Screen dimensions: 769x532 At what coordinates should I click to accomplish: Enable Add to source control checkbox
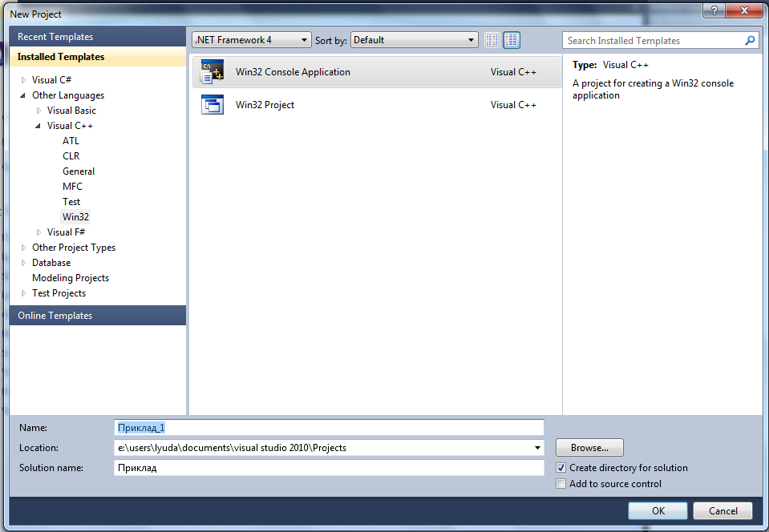point(561,484)
